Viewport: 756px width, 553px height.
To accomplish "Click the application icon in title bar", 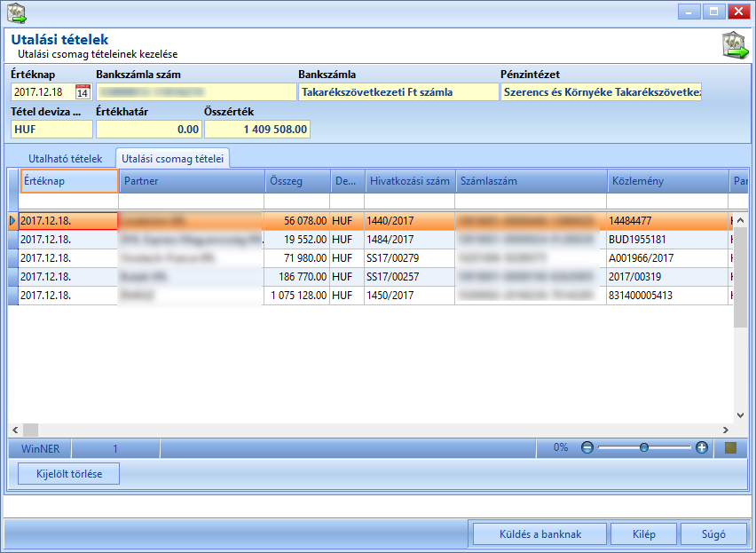I will click(x=17, y=13).
